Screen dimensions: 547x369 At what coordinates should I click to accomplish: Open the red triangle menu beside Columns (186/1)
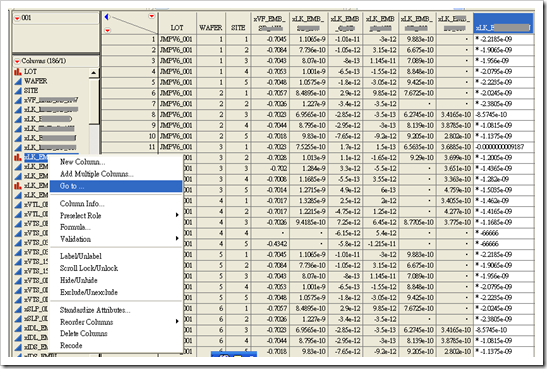17,61
